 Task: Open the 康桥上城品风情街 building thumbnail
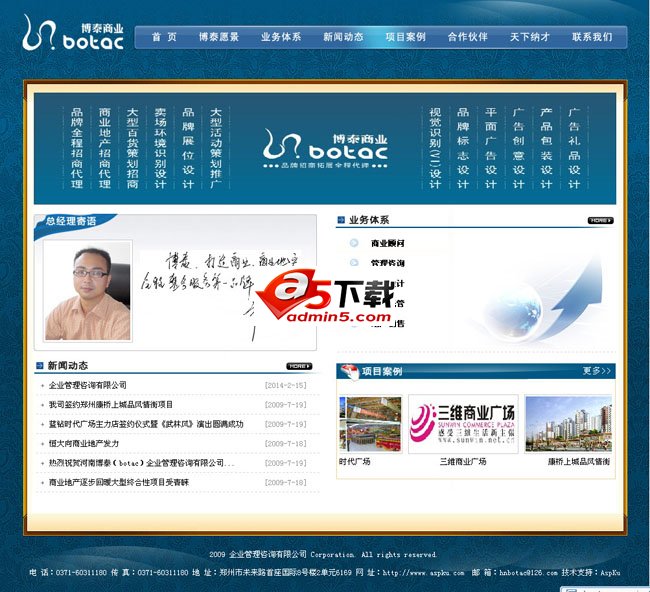coord(568,424)
